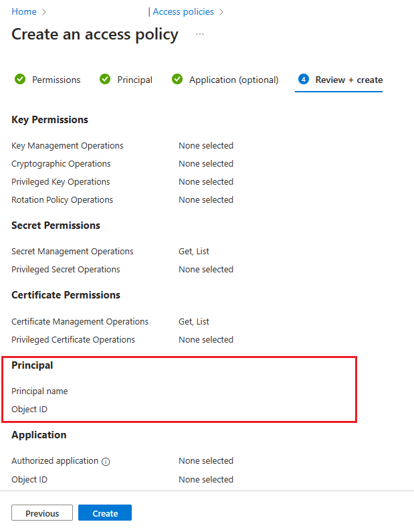Click the Secret Management Operations label
The height and width of the screenshot is (532, 414).
[72, 252]
